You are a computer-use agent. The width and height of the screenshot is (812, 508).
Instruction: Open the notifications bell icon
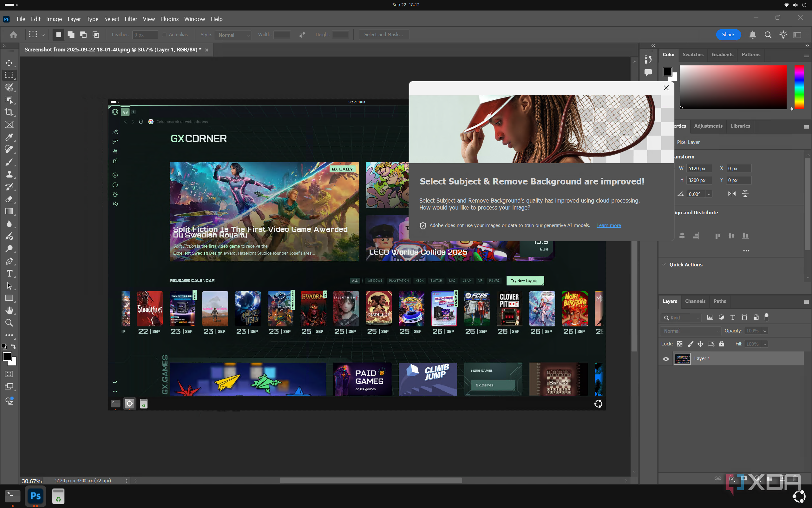[753, 35]
